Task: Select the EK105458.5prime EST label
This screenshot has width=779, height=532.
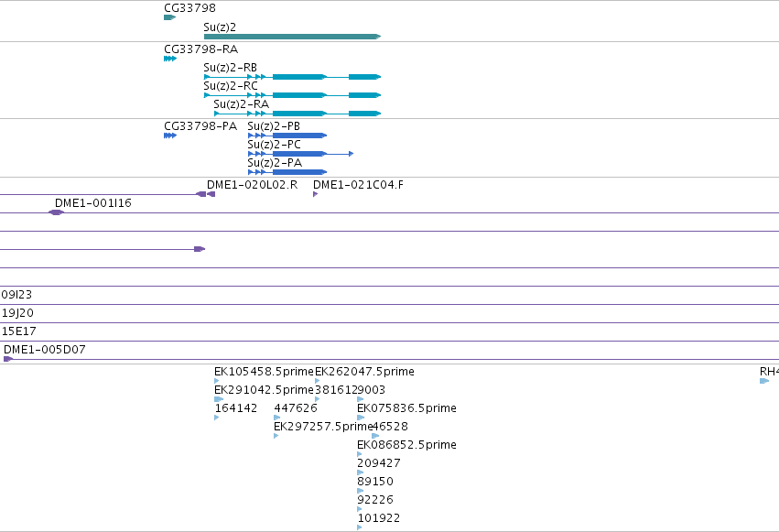Action: (x=264, y=372)
